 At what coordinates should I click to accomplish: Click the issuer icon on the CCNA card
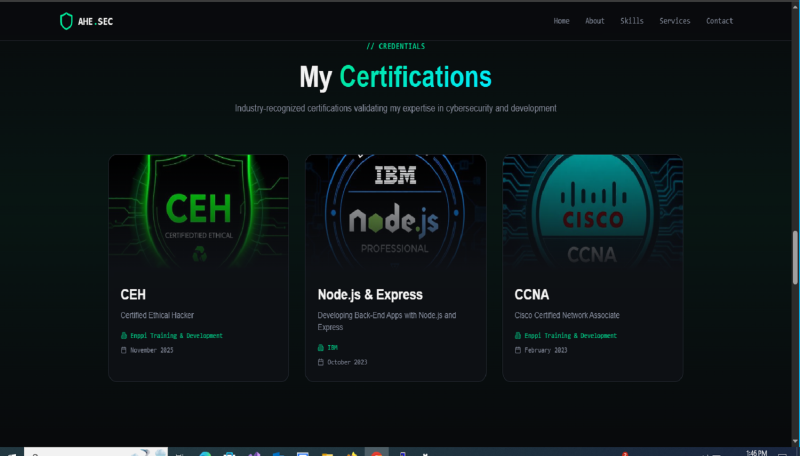518,336
